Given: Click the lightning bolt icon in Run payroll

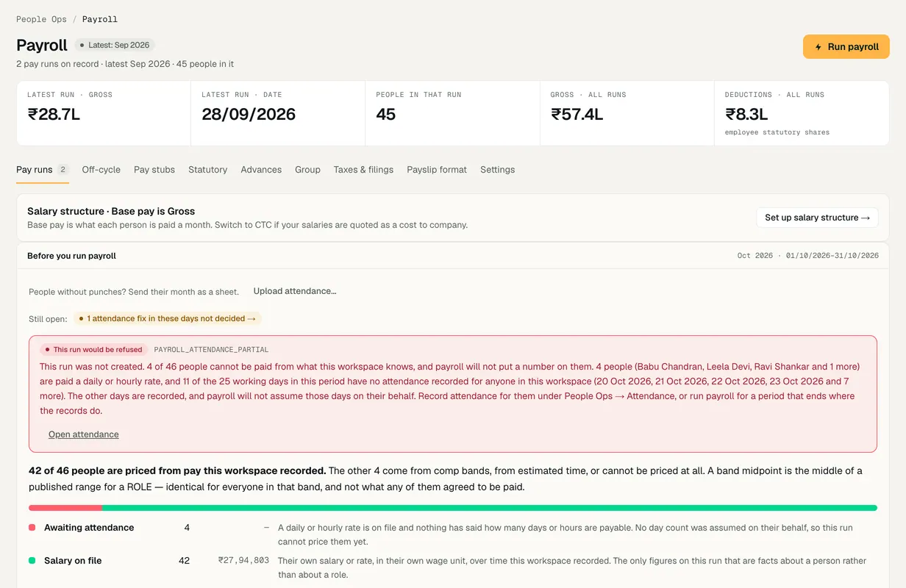Looking at the screenshot, I should (818, 47).
